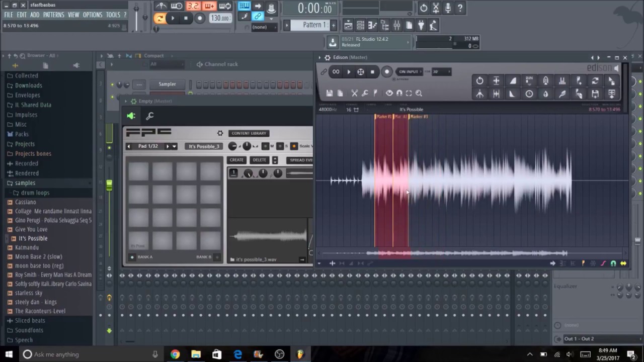Click the scissors cut icon in Edison
644x362 pixels.
(355, 93)
